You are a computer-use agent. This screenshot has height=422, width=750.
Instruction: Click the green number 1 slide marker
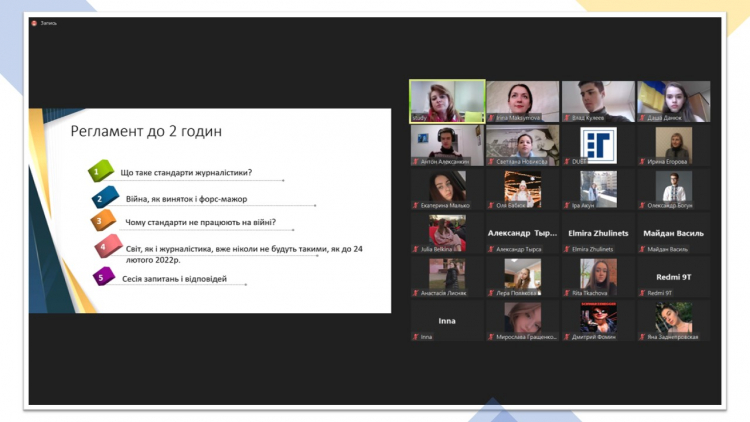[x=98, y=172]
